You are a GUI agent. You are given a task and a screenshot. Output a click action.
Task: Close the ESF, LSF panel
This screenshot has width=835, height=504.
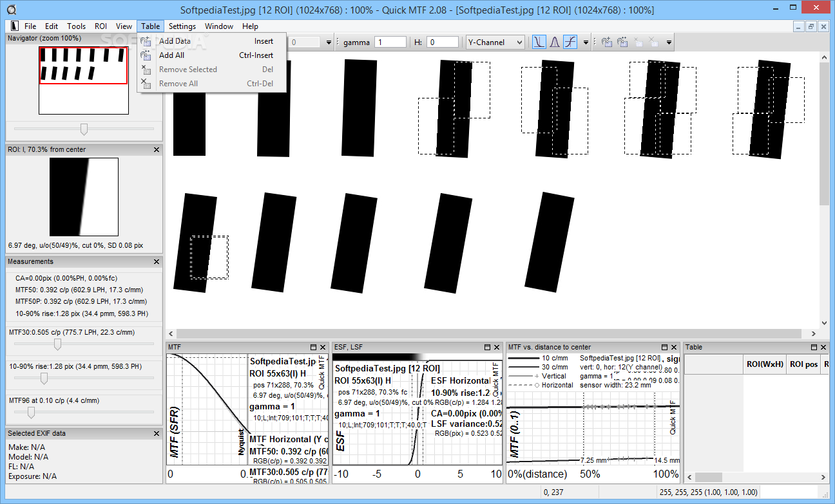tap(495, 347)
